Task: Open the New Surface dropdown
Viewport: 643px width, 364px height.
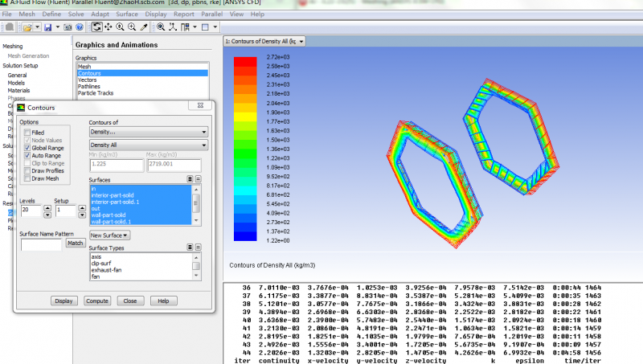Action: pyautogui.click(x=110, y=235)
